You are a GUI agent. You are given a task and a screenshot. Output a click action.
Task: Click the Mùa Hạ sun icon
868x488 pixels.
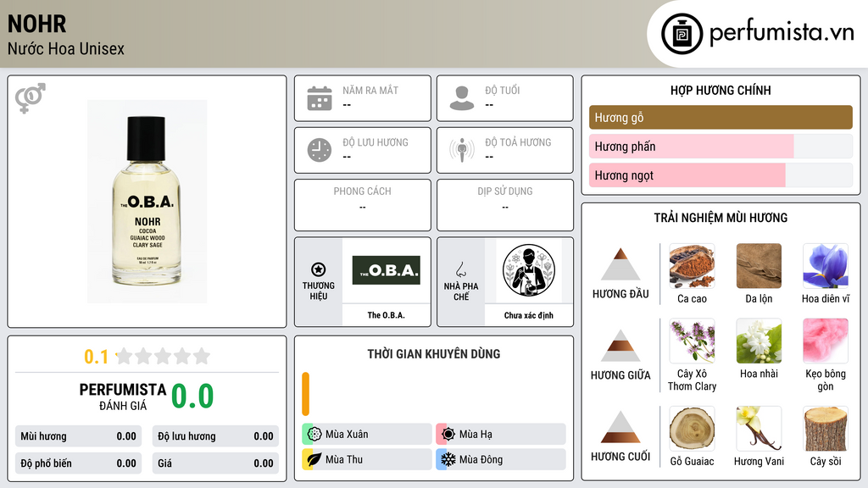[x=448, y=435]
